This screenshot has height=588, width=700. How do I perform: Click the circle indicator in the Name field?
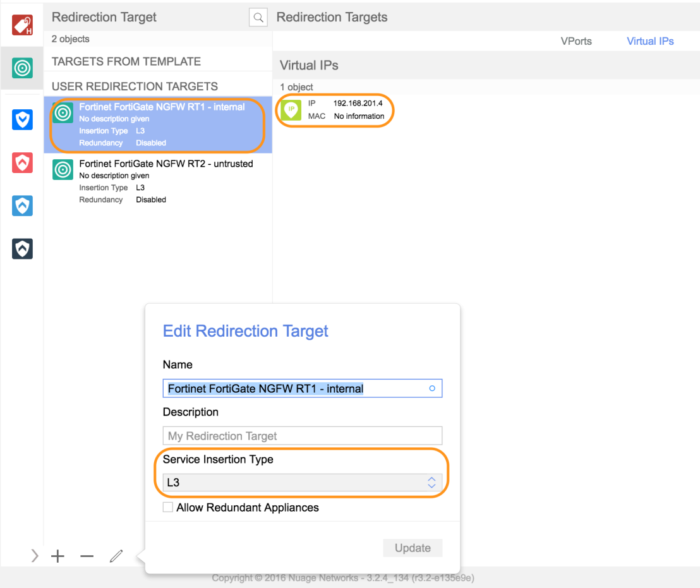(431, 388)
